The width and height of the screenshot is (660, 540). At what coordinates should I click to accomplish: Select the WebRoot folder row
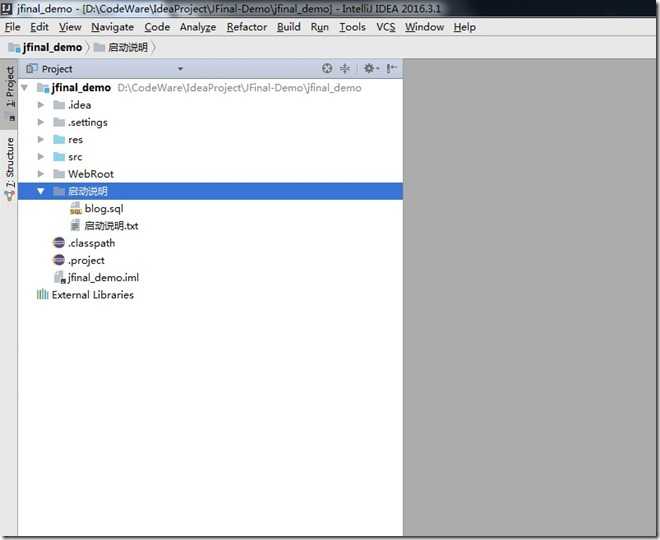[x=210, y=174]
